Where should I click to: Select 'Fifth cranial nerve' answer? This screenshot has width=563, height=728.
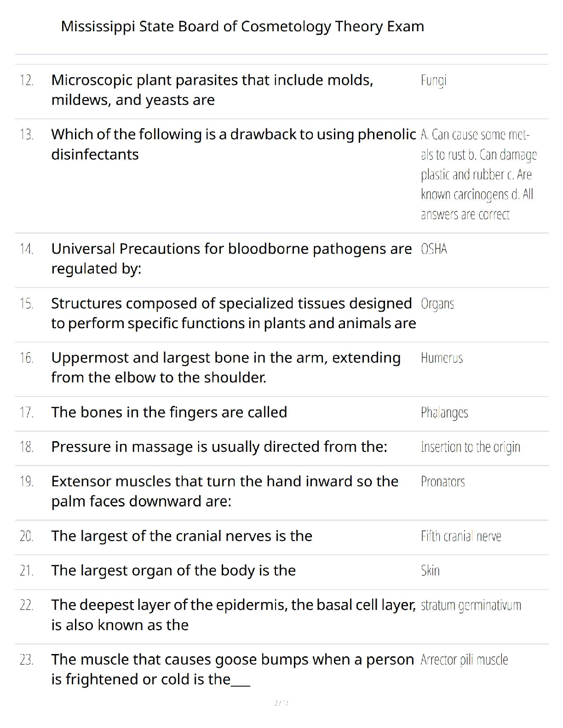coord(461,536)
